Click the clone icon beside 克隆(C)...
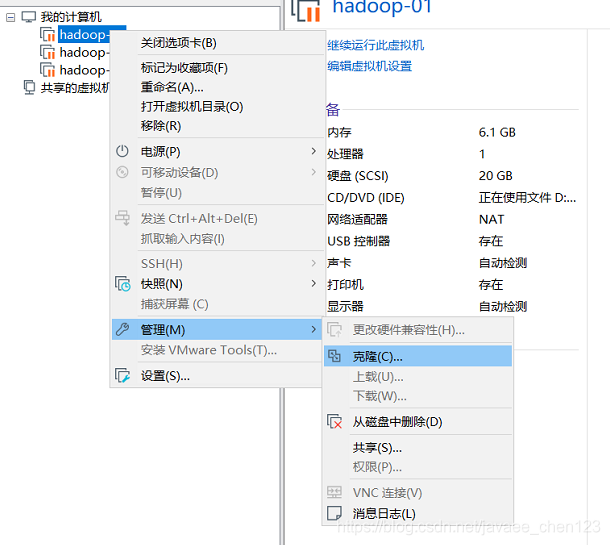 click(x=334, y=356)
